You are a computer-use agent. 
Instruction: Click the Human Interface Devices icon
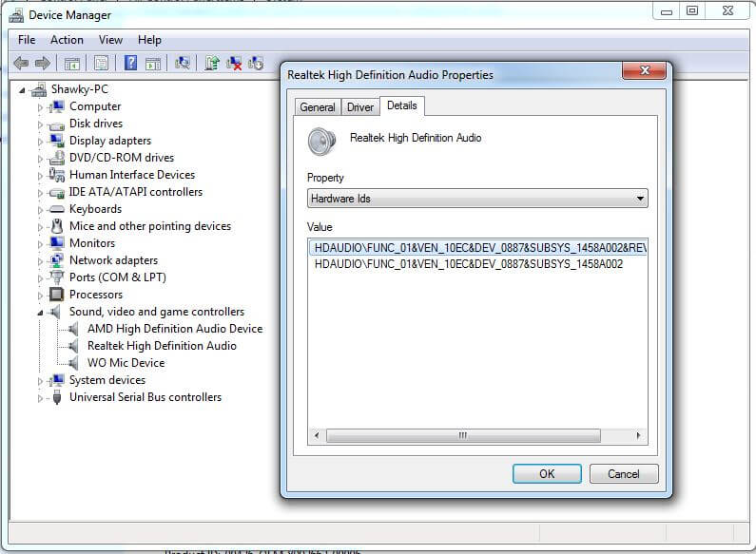pyautogui.click(x=56, y=175)
